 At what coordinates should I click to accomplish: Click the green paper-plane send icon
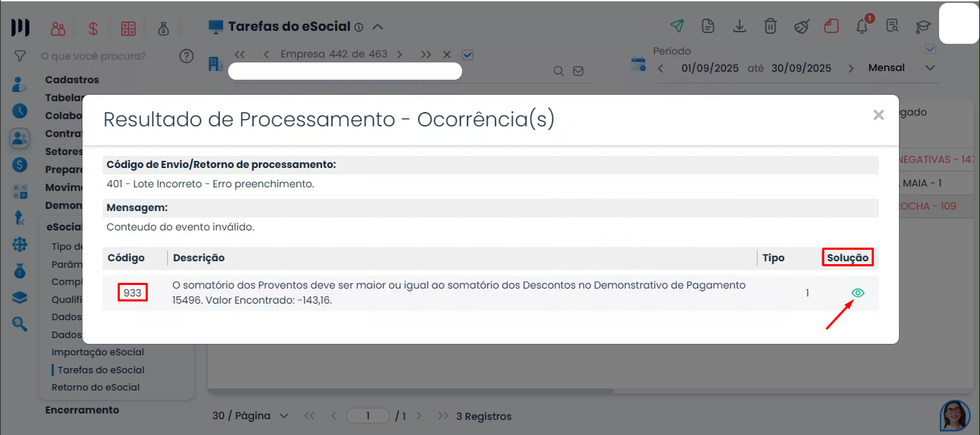[677, 27]
